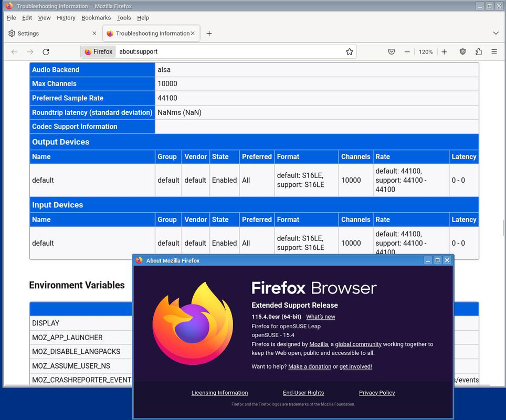
Task: Open the Bookmarks menu
Action: 96,18
